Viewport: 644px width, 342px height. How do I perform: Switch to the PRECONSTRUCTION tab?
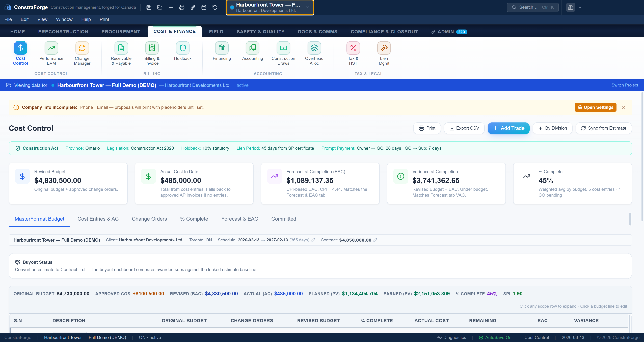63,32
